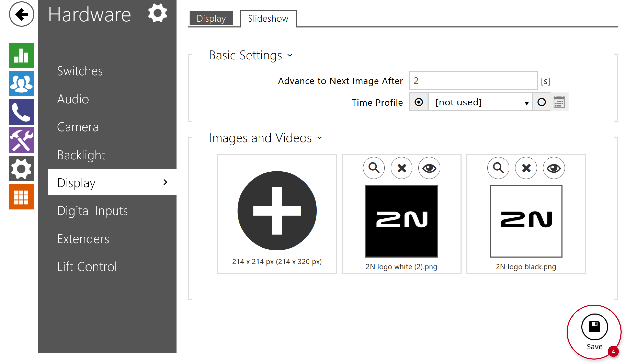
Task: Go to the Extenders menu item
Action: 83,239
